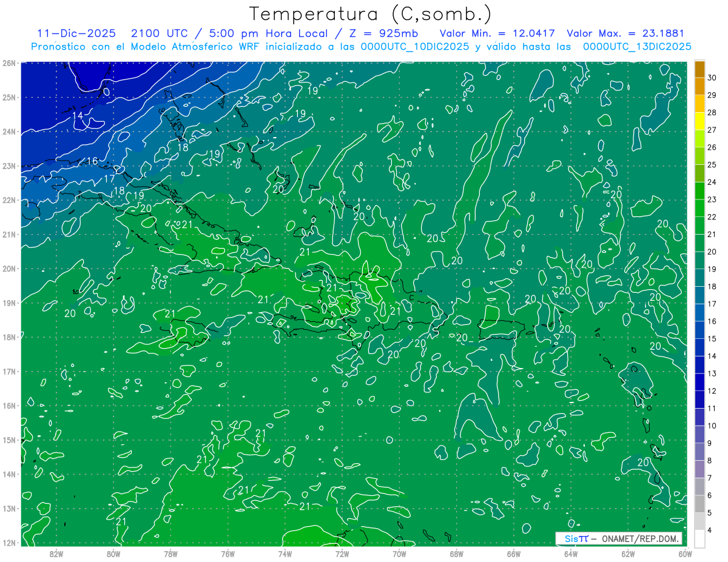Image resolution: width=728 pixels, height=562 pixels.
Task: Click the '18N' latitude axis label
Action: coord(8,337)
